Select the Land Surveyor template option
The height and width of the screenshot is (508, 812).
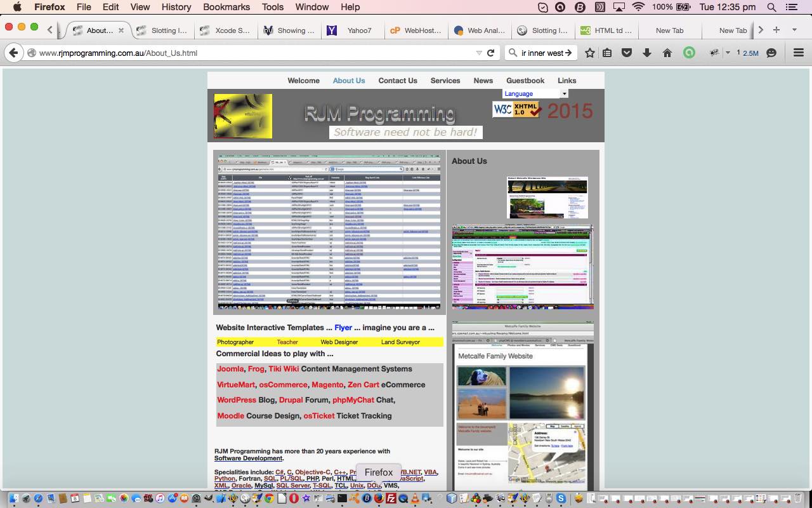(400, 342)
